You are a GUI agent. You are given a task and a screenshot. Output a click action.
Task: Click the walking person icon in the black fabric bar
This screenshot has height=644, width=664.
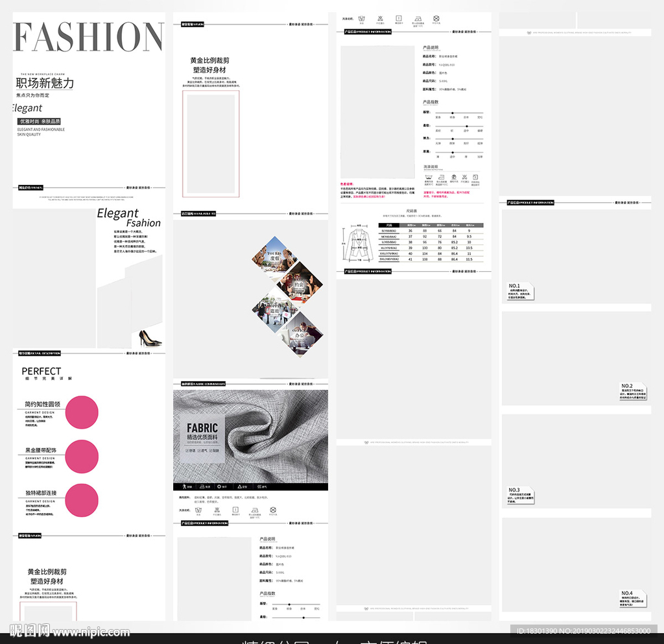point(184,486)
